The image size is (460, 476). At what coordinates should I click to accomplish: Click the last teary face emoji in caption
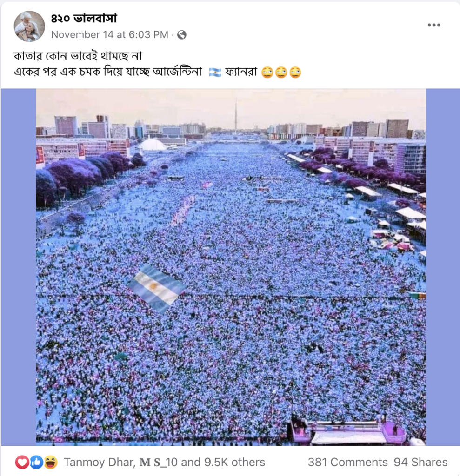click(295, 73)
